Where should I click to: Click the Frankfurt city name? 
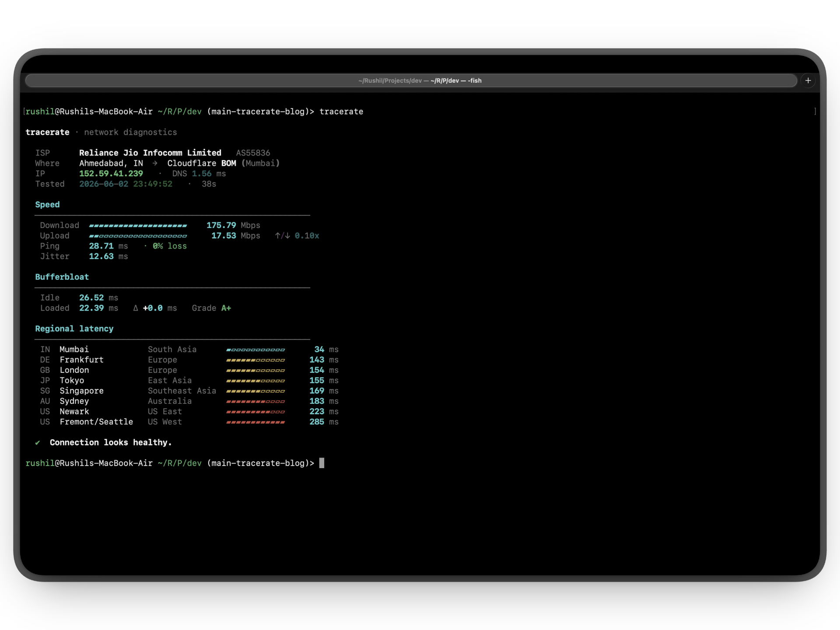coord(81,360)
